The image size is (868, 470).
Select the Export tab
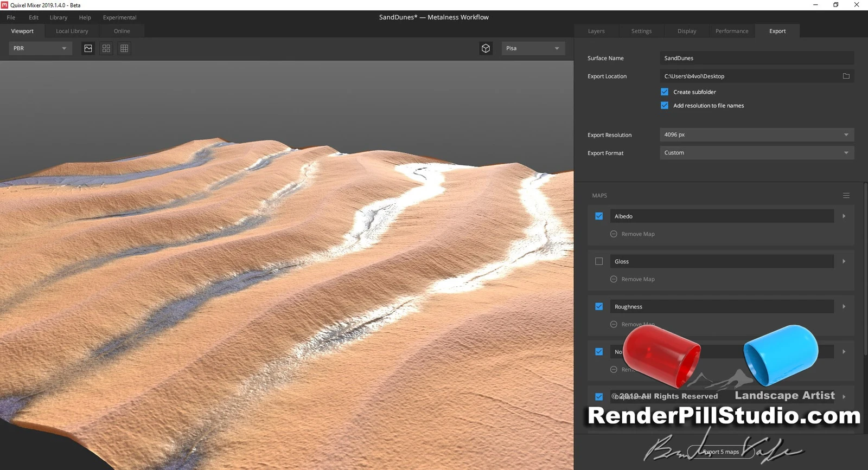click(777, 31)
